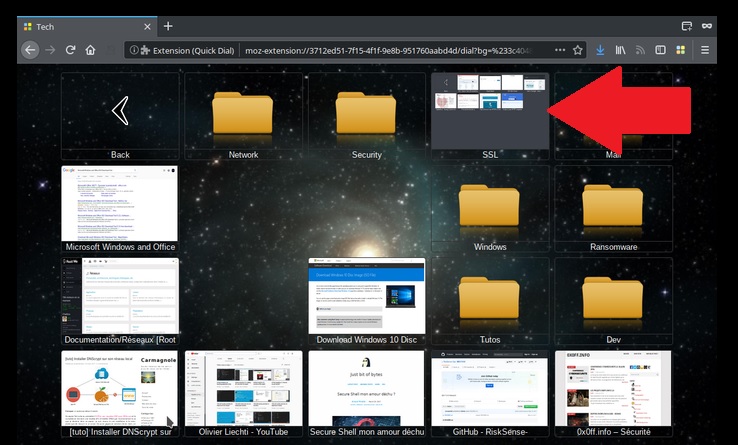Reload the current page

(70, 49)
